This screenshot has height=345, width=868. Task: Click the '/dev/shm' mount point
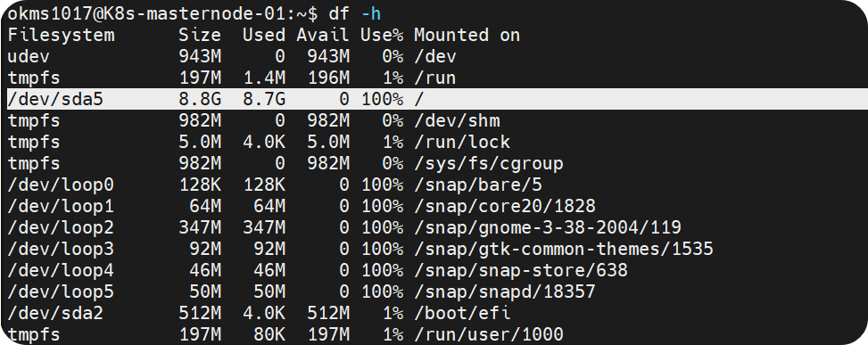(457, 120)
